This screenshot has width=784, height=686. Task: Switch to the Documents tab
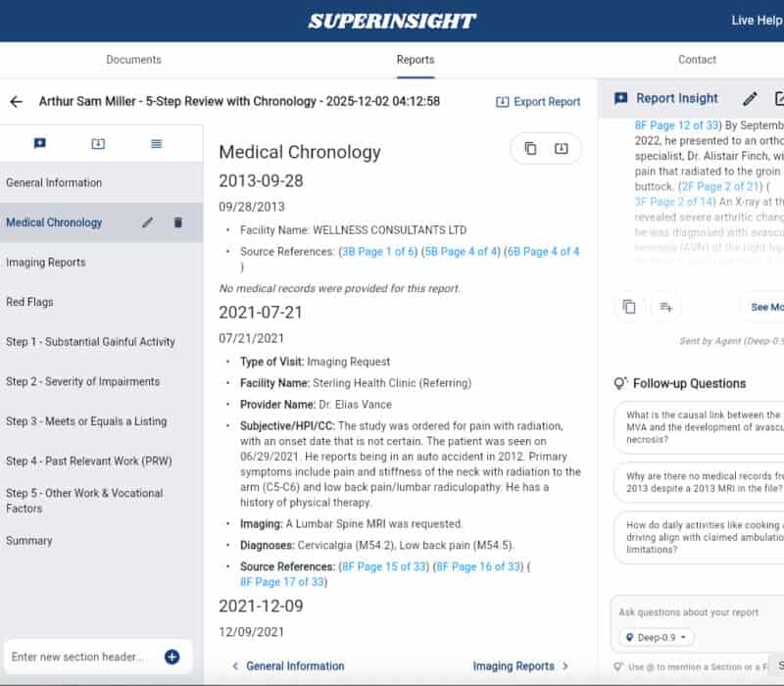click(x=133, y=59)
